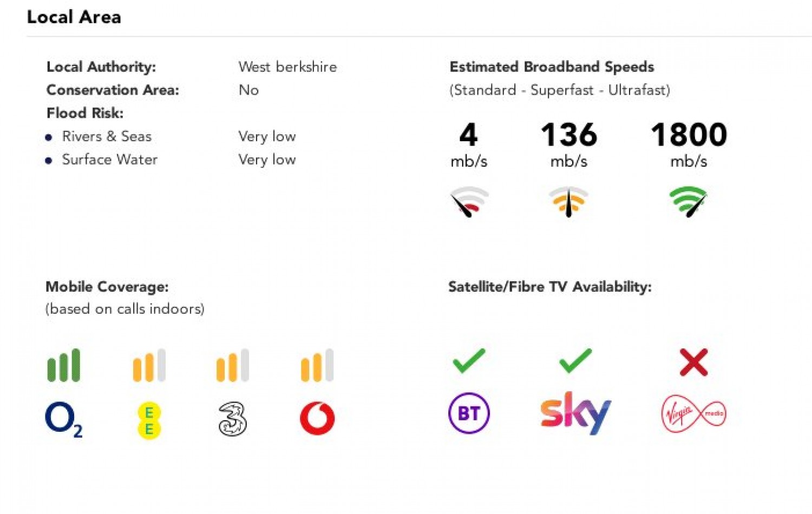Click the Virgin Media logo
812x514 pixels.
tap(693, 414)
